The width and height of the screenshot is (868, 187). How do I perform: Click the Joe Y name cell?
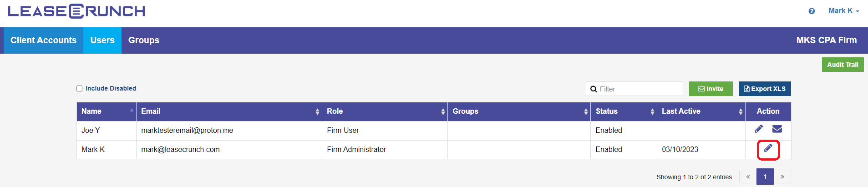tap(107, 131)
